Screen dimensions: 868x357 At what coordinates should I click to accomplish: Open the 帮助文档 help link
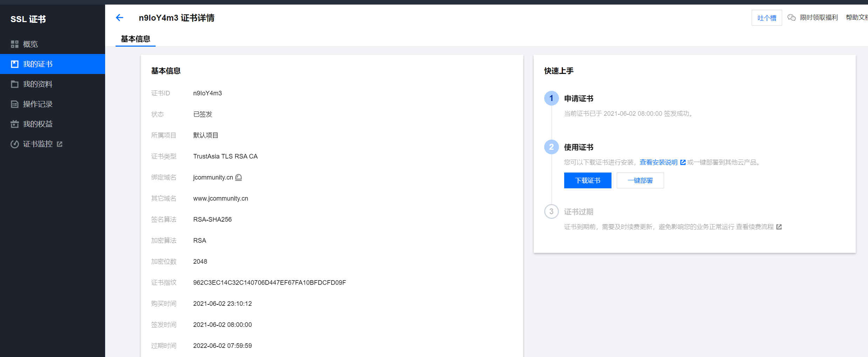point(856,17)
